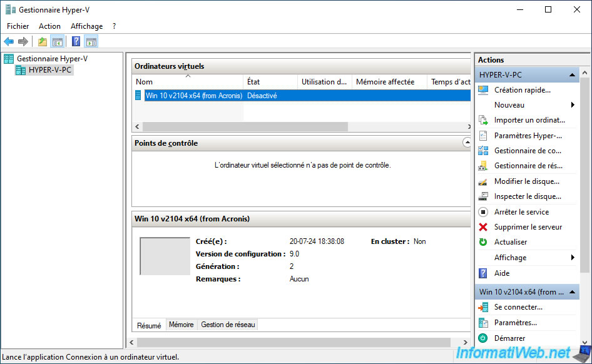Sort by the Nom column header

[188, 82]
